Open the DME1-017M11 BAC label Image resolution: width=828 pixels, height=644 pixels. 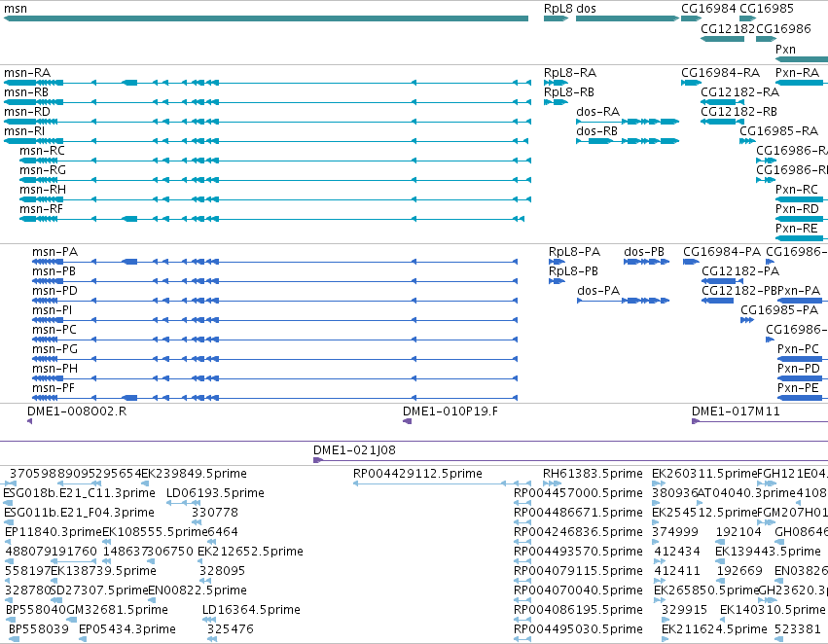pos(736,411)
